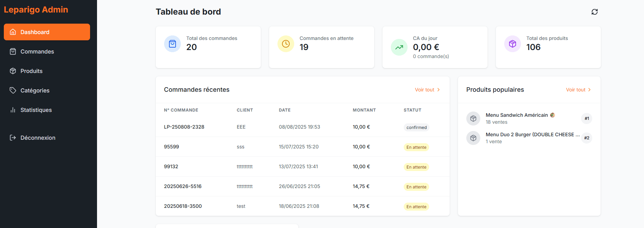Open the Statistiques page
The image size is (644, 228).
pos(36,110)
